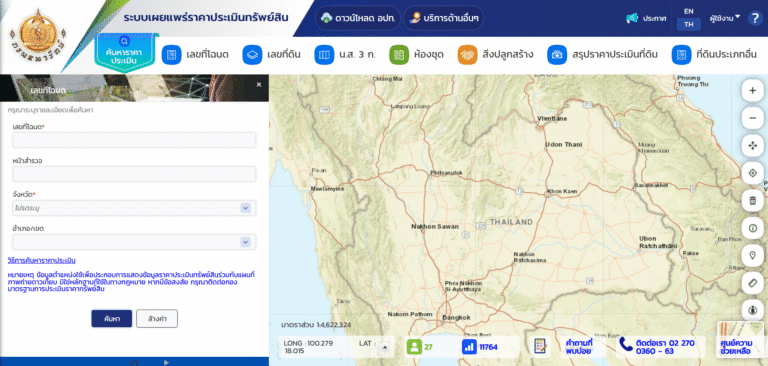Open the help question mark icon

tap(755, 18)
